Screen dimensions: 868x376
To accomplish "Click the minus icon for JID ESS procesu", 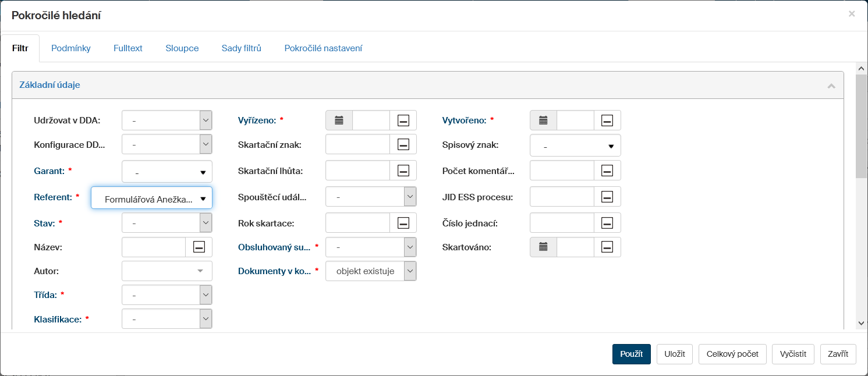I will click(x=607, y=197).
